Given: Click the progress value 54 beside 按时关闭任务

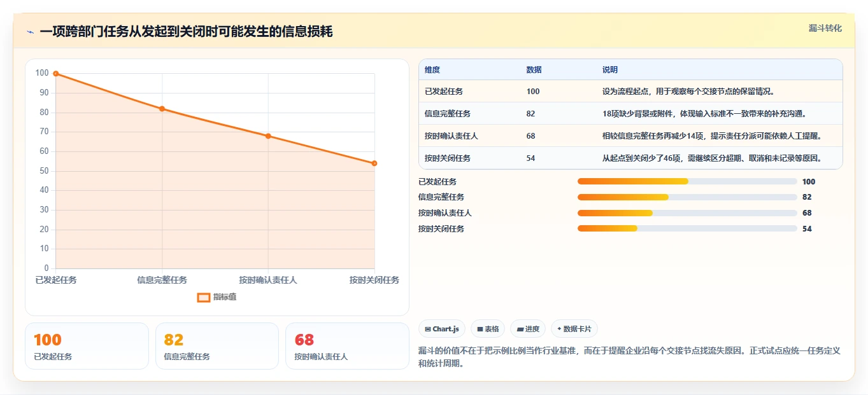Looking at the screenshot, I should coord(807,229).
